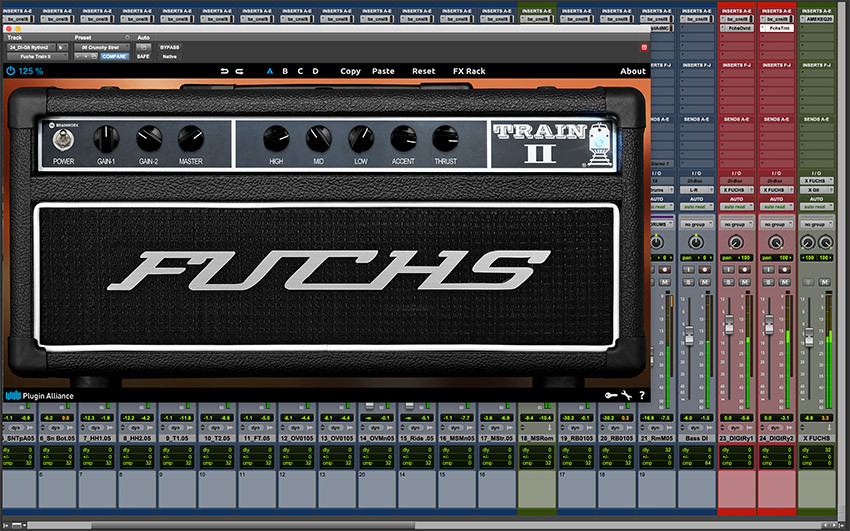This screenshot has width=850, height=531.
Task: Toggle the COMPARE button
Action: click(x=114, y=57)
